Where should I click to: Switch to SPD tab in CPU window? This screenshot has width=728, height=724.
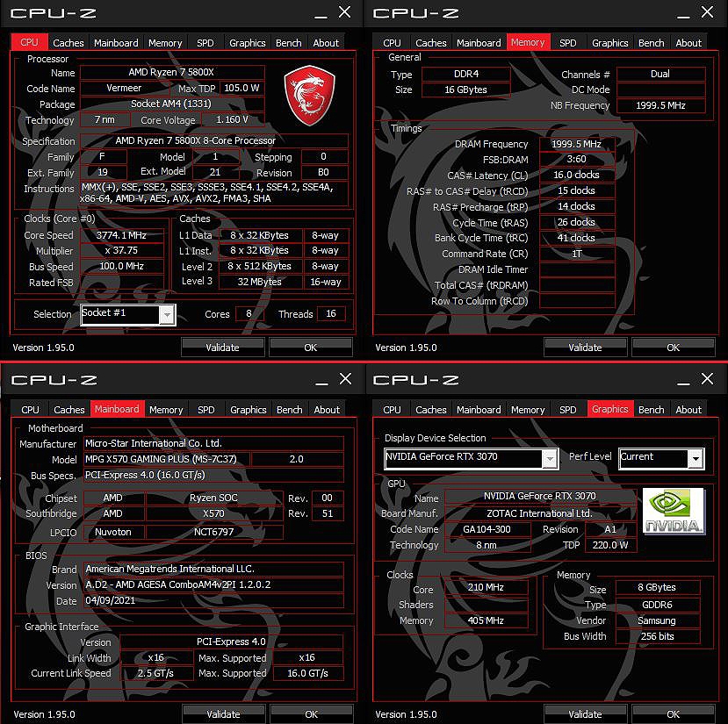click(x=205, y=43)
